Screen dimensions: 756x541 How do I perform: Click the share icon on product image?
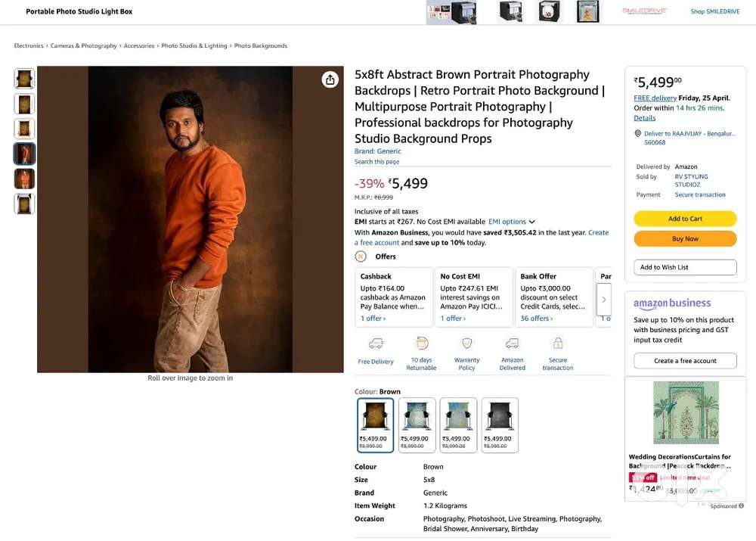click(330, 80)
